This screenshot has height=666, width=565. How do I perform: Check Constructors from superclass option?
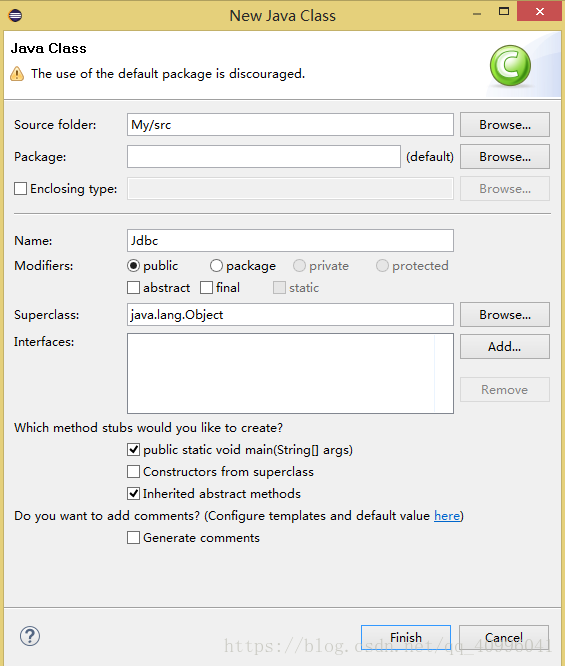point(133,471)
